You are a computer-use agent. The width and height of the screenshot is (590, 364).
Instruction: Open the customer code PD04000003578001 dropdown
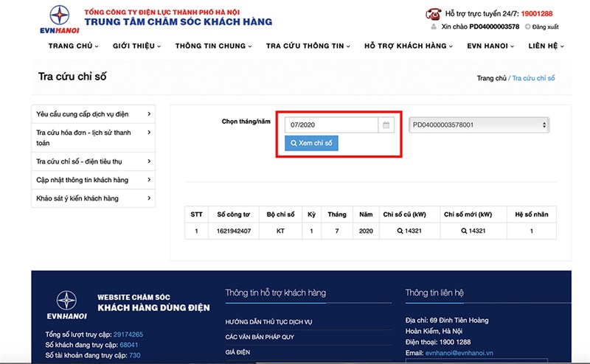(x=479, y=125)
